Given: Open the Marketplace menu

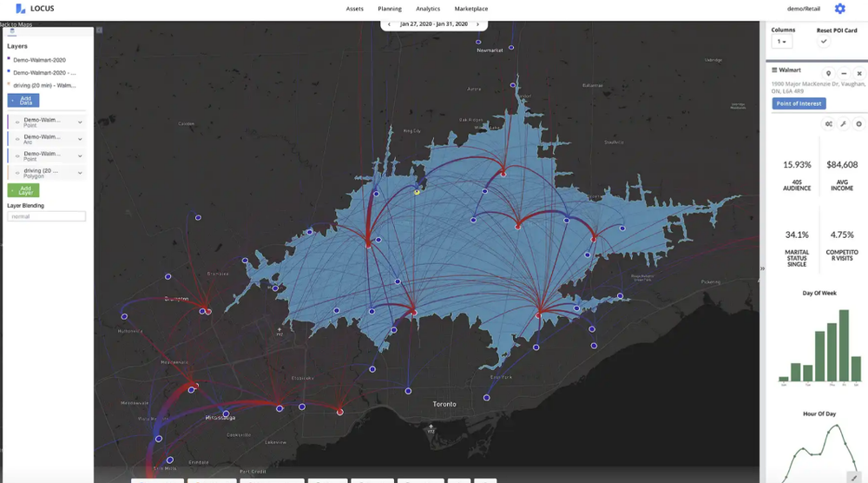Looking at the screenshot, I should click(471, 9).
